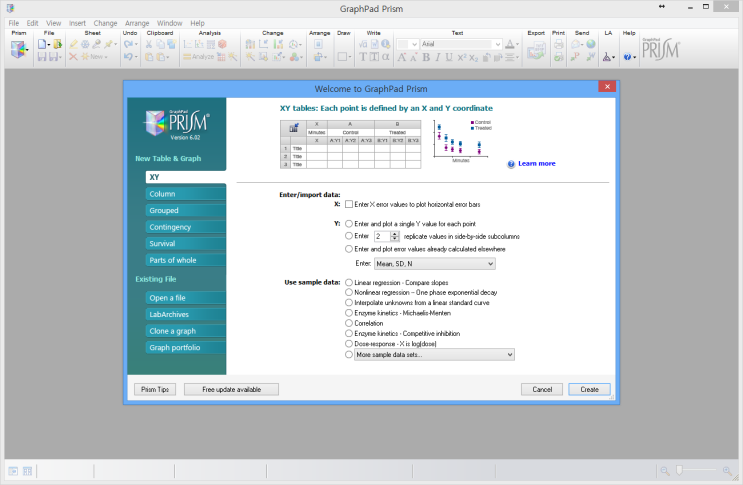
Task: Click Free update available button
Action: [231, 389]
